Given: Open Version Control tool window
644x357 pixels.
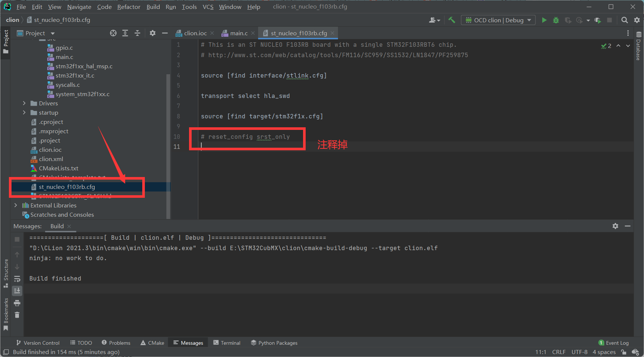Looking at the screenshot, I should point(38,343).
